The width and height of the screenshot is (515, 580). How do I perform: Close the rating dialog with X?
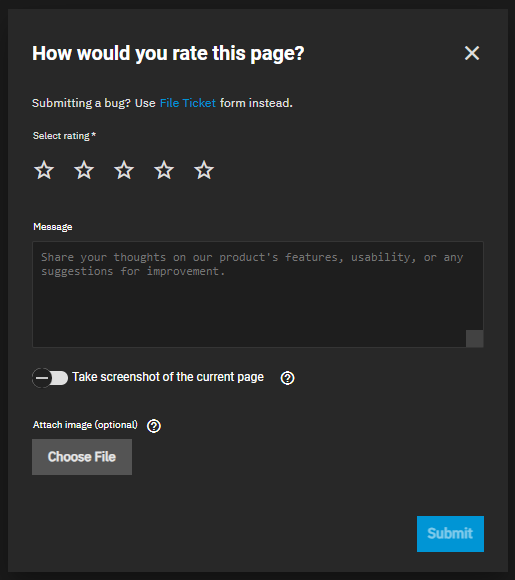[472, 53]
